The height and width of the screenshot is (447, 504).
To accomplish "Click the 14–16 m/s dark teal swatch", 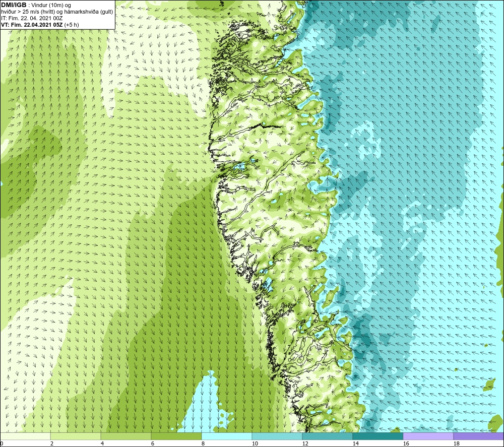I will 377,436.
